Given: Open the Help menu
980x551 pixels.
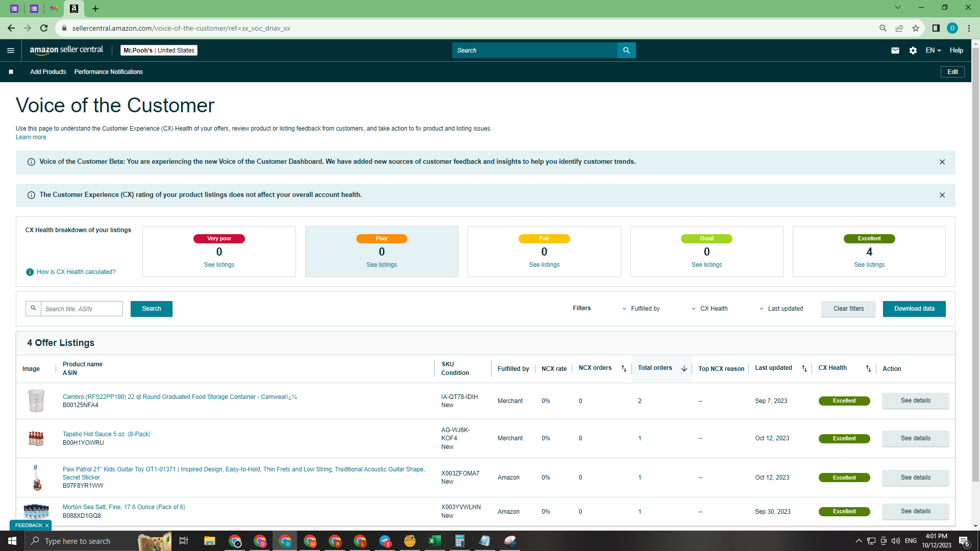Looking at the screenshot, I should pos(957,51).
